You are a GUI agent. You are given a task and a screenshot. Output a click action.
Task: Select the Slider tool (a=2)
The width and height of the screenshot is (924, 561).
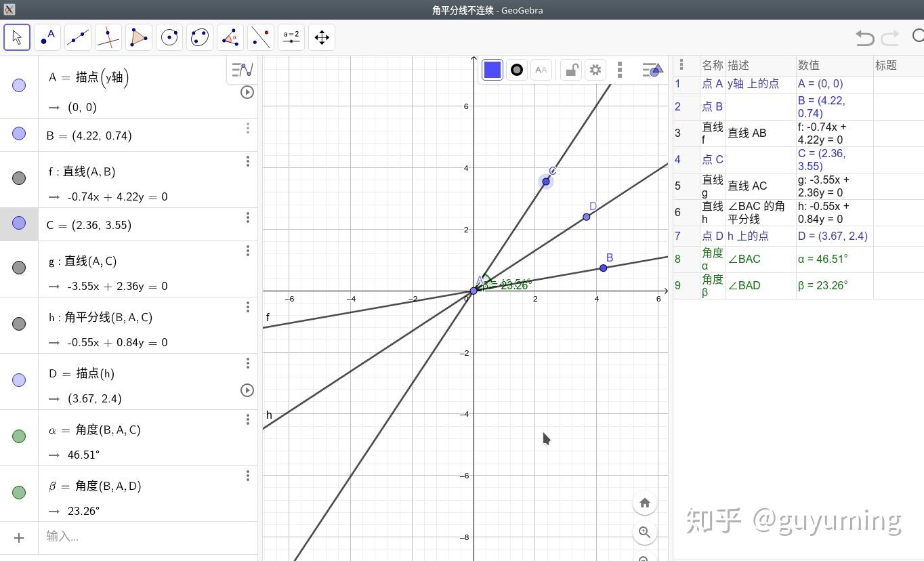tap(291, 37)
